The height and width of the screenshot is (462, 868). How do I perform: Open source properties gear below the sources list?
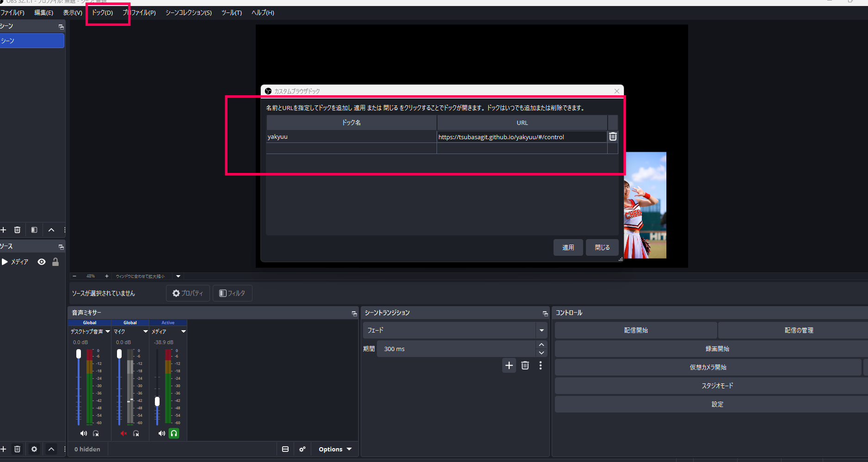(34, 449)
